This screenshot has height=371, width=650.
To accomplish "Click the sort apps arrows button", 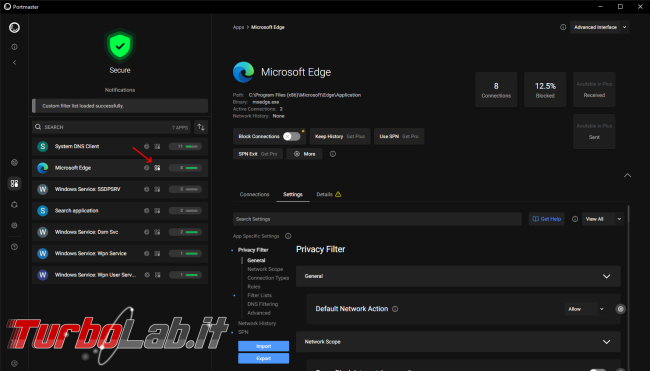I will pyautogui.click(x=201, y=127).
